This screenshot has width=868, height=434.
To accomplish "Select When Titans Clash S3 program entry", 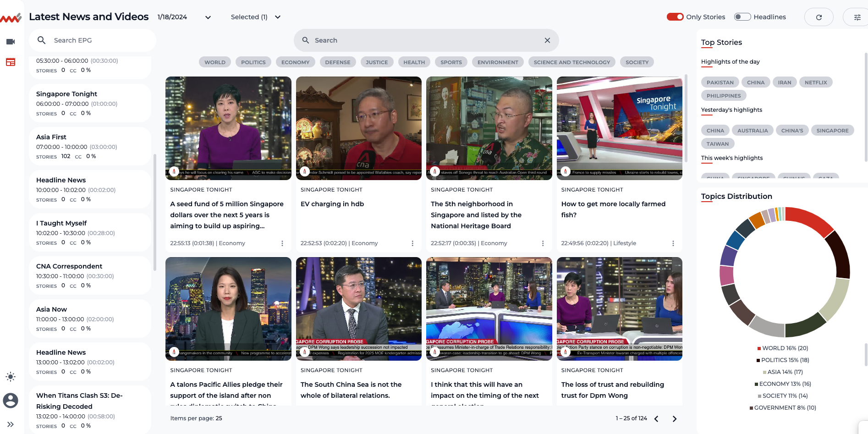I will tap(90, 410).
